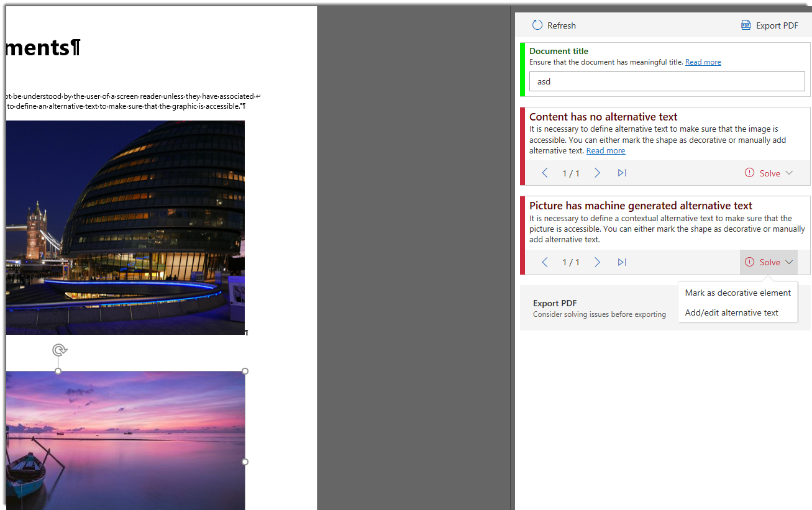
Task: Click the Document title input containing 'asd'
Action: (x=667, y=81)
